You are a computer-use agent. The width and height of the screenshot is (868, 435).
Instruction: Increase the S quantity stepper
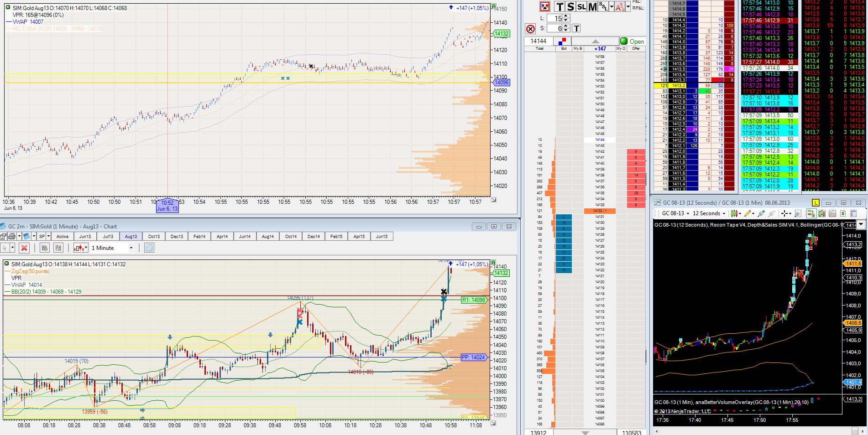coord(566,26)
